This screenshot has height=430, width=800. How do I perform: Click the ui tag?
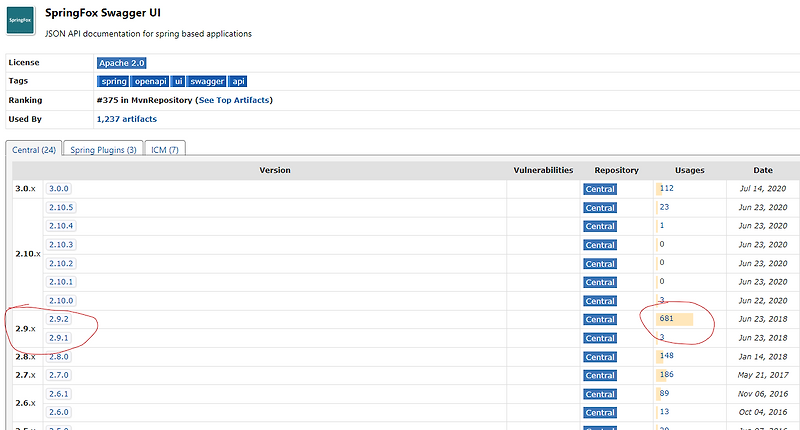click(180, 81)
